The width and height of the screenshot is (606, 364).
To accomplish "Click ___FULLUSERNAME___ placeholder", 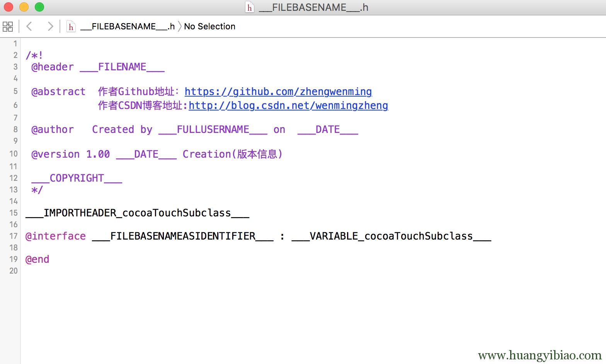I will 213,129.
